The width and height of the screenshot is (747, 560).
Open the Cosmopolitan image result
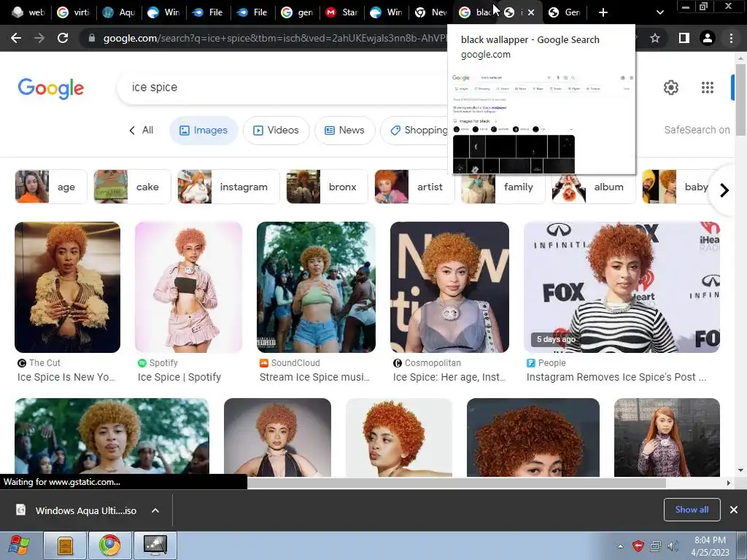pos(449,287)
